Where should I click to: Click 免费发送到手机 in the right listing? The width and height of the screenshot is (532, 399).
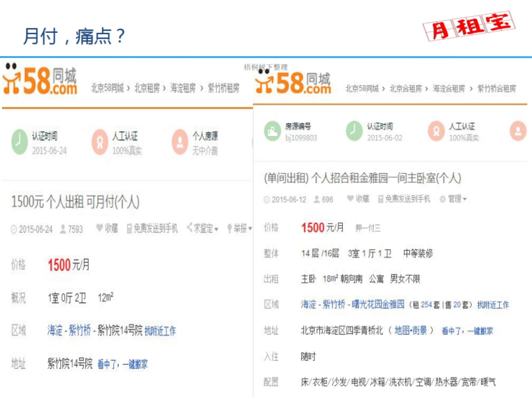pyautogui.click(x=404, y=199)
